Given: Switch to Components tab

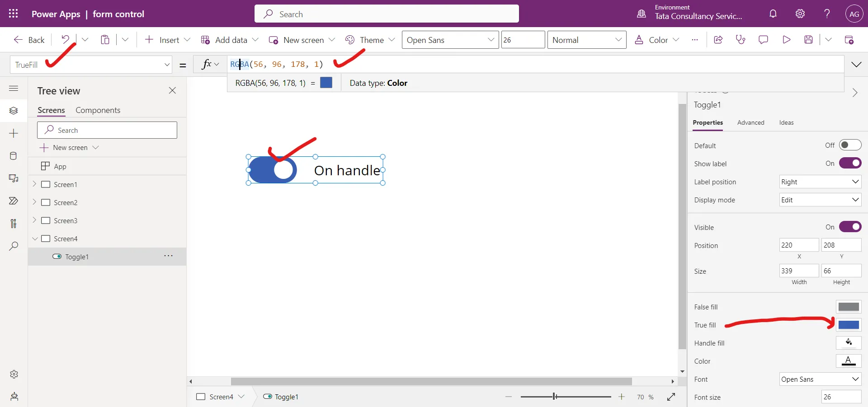Looking at the screenshot, I should coord(98,110).
